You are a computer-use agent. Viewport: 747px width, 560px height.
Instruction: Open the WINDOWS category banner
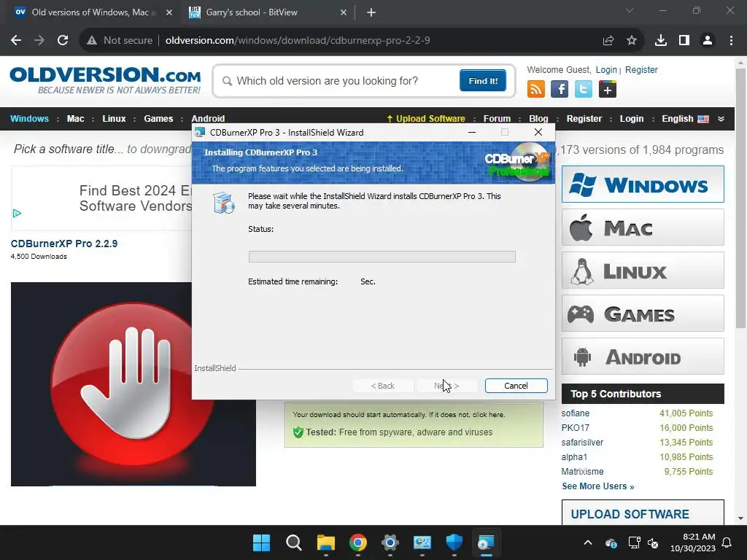tap(643, 184)
